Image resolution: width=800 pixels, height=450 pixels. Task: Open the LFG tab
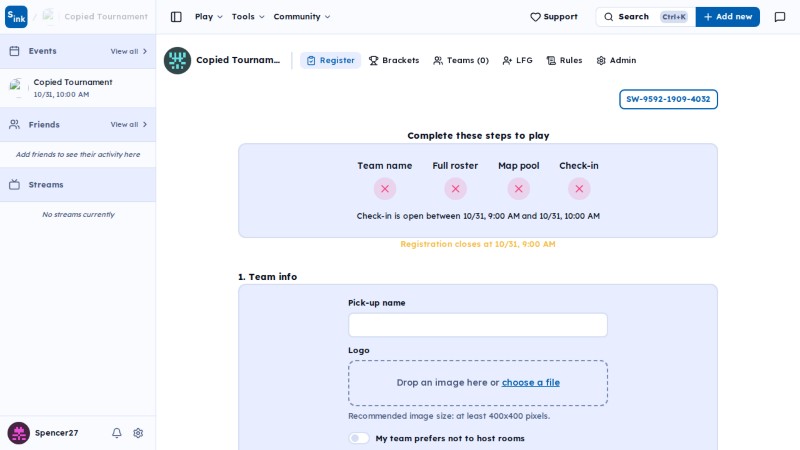pos(517,60)
